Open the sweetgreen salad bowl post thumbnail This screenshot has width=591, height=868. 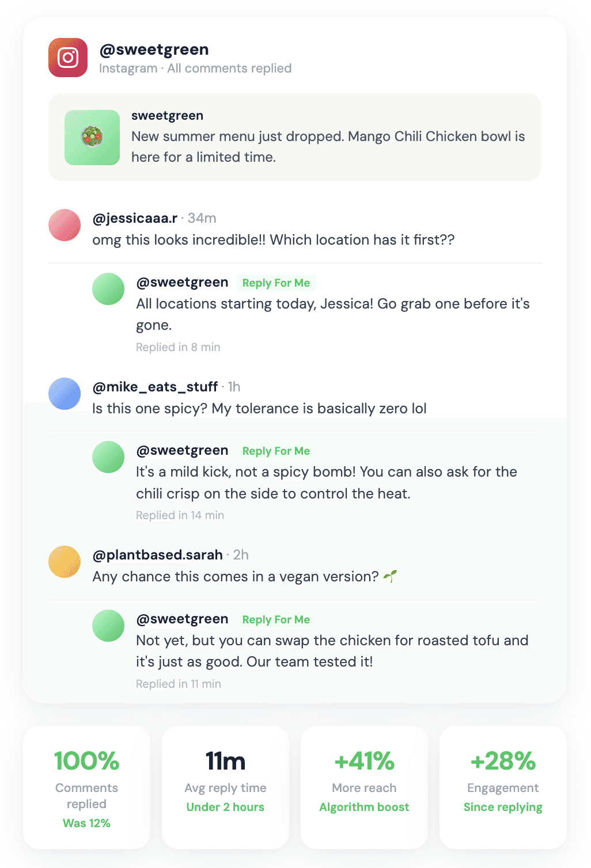click(92, 138)
